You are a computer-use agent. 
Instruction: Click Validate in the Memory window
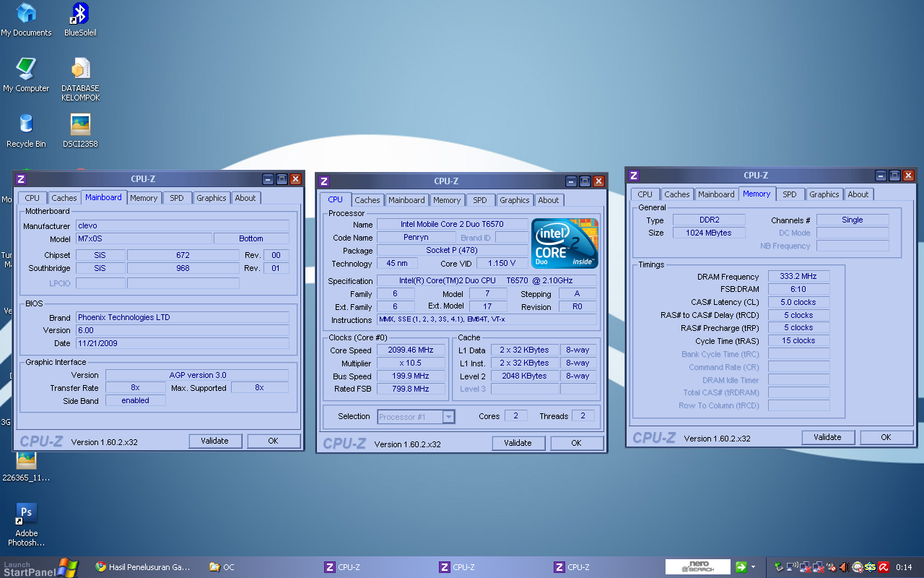click(x=828, y=437)
